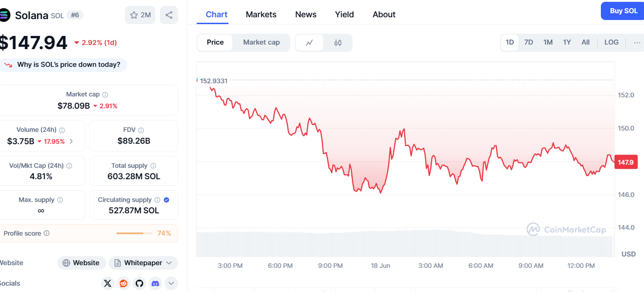Viewport: 644px width, 292px height.
Task: Click the 527.87M SOL circulating supply value
Action: tap(134, 211)
